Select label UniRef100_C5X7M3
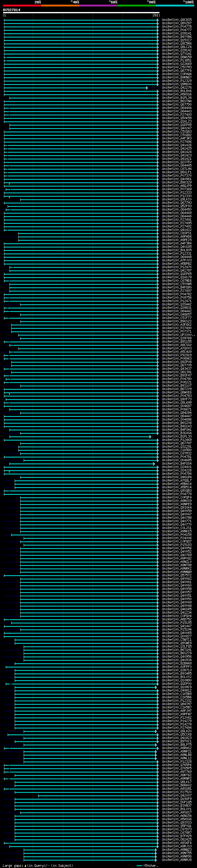The width and height of the screenshot is (197, 868). pyautogui.click(x=176, y=67)
